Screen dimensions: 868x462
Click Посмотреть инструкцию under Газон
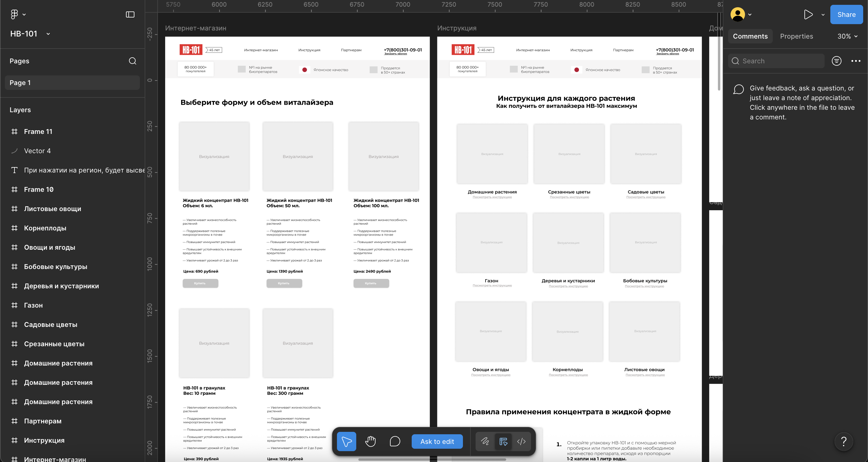[x=492, y=286]
